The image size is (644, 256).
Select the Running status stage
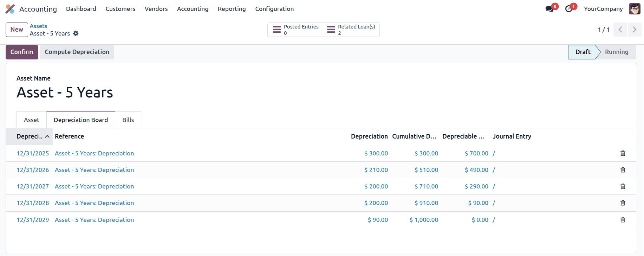tap(617, 52)
